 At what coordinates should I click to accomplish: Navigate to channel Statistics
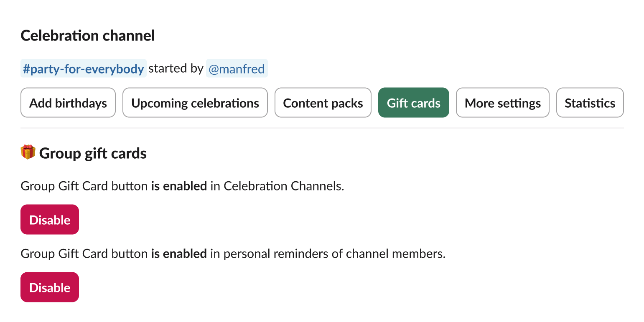(x=590, y=102)
